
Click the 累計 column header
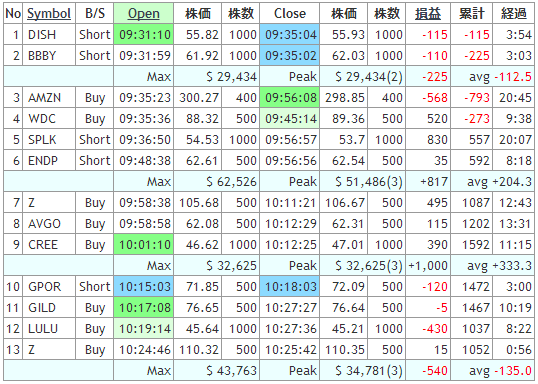(x=471, y=14)
